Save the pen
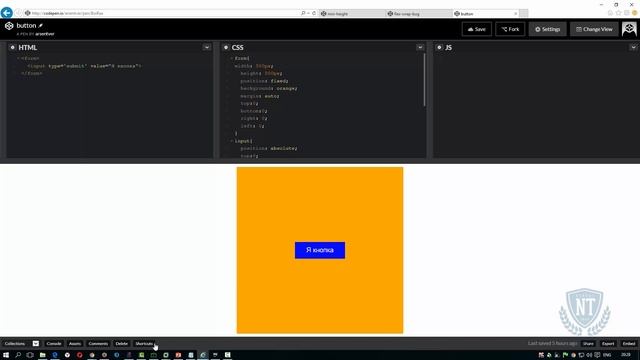Screen dimensions: 640x360 (477, 29)
